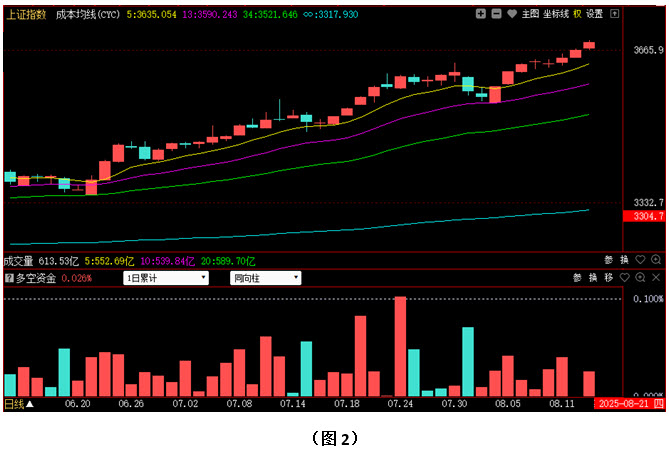Viewport: 669px width, 458px height.
Task: Click the magnifier icon in the 多空资金 row
Action: (x=640, y=278)
